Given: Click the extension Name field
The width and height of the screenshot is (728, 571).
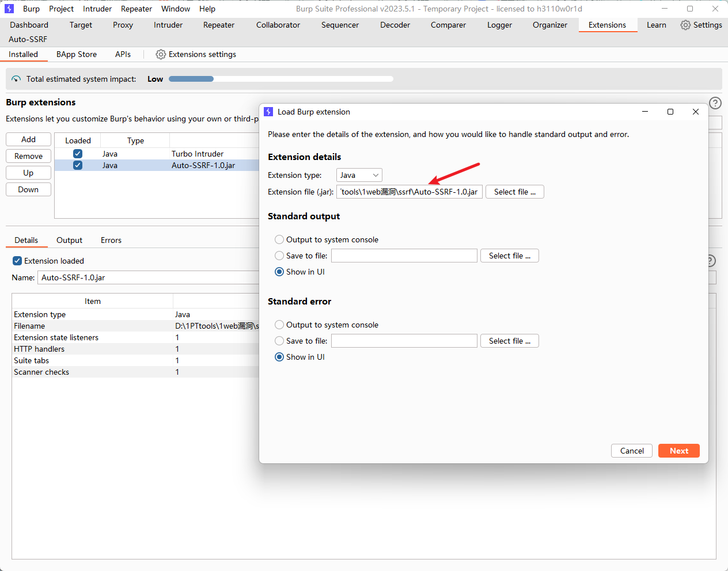Looking at the screenshot, I should pos(149,277).
